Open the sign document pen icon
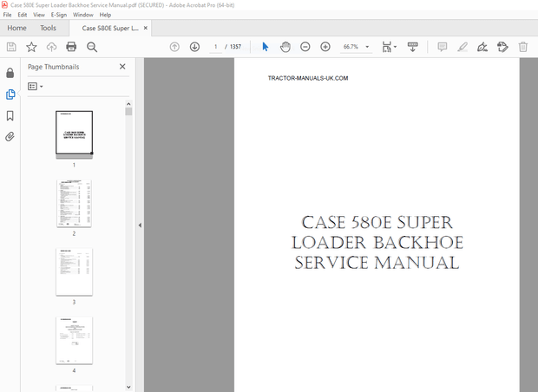The image size is (538, 392). pos(482,47)
